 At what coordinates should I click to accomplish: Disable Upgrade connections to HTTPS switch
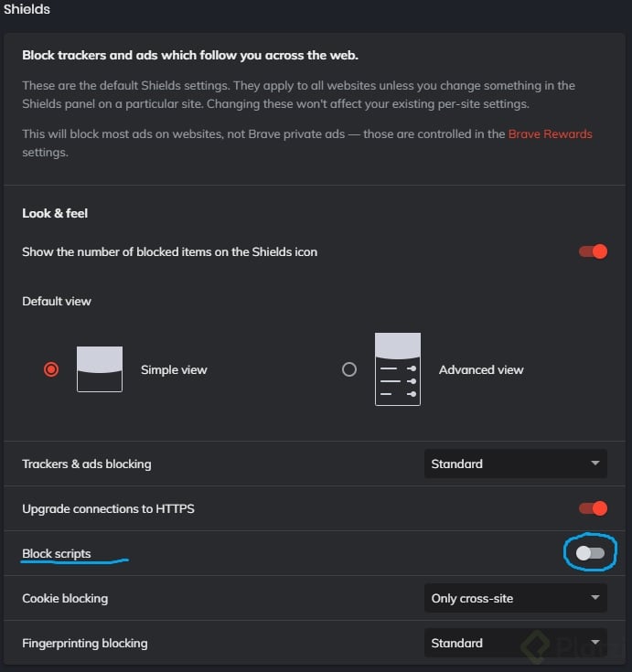593,508
